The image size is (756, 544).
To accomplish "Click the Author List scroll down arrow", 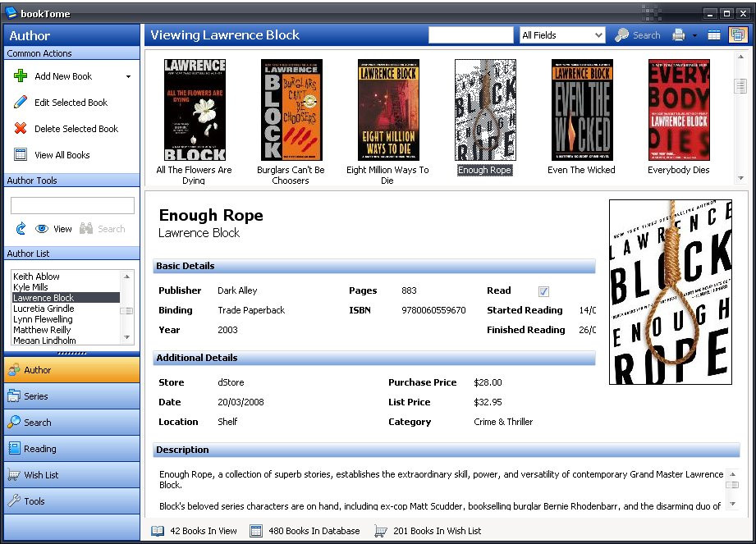I will pyautogui.click(x=126, y=337).
